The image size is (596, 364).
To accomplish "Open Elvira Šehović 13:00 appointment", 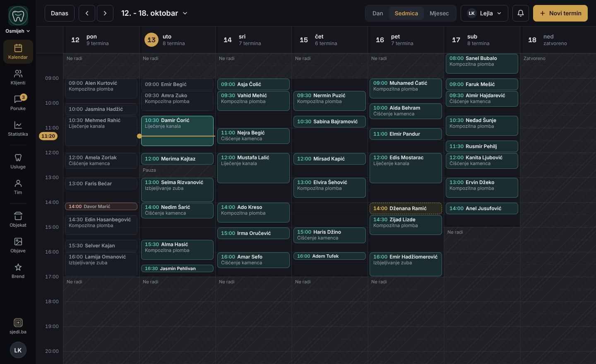I will 329,188.
